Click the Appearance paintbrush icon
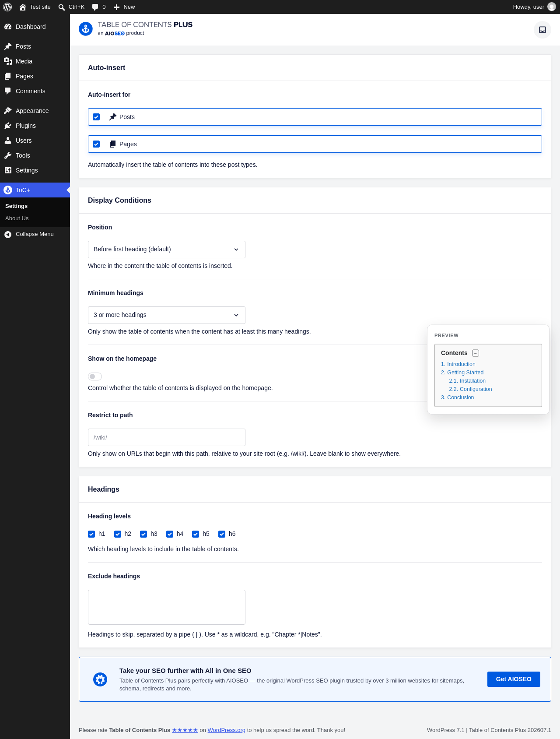Screen dimensions: 560x739 coord(8,111)
